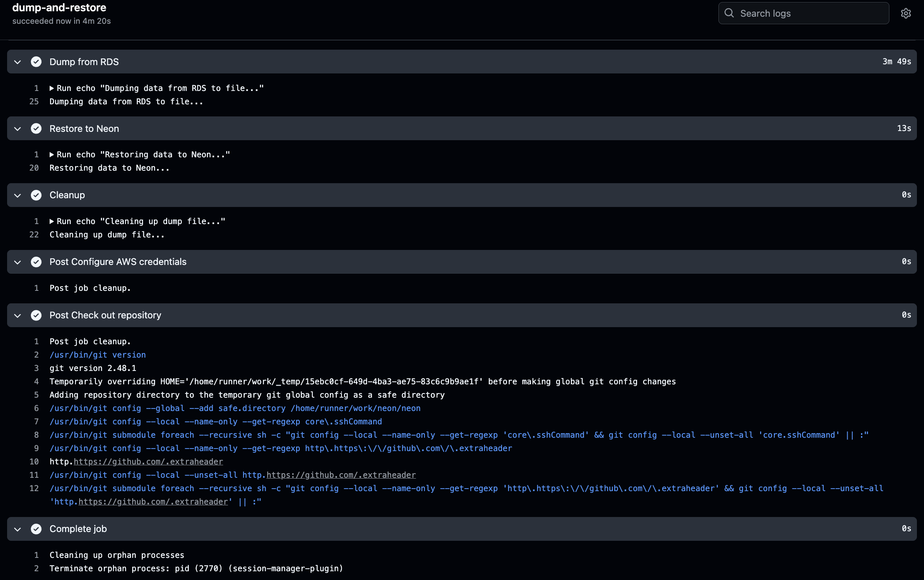Click the magnifier icon in Search logs
Screen dimensions: 924x580
729,13
